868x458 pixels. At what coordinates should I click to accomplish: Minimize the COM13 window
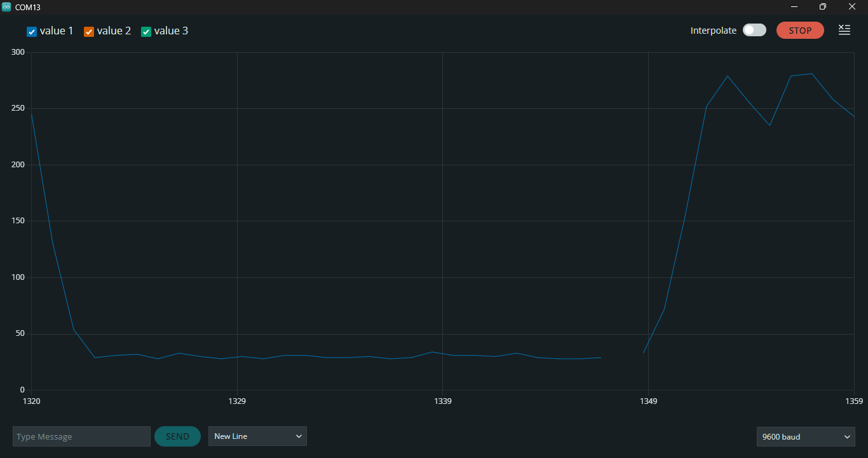click(x=794, y=6)
